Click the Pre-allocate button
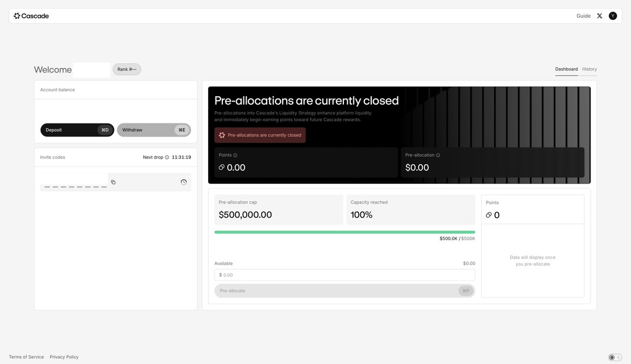631x364 pixels. pos(344,290)
